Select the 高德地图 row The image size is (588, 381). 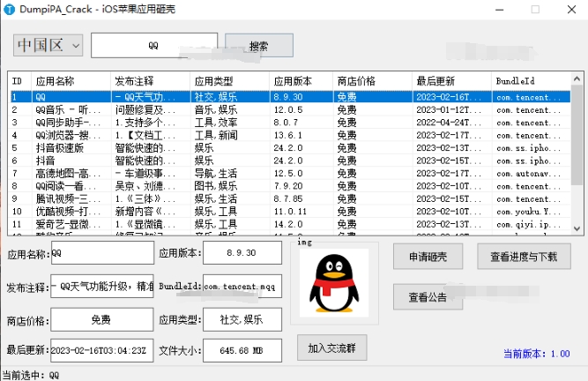[x=290, y=174]
